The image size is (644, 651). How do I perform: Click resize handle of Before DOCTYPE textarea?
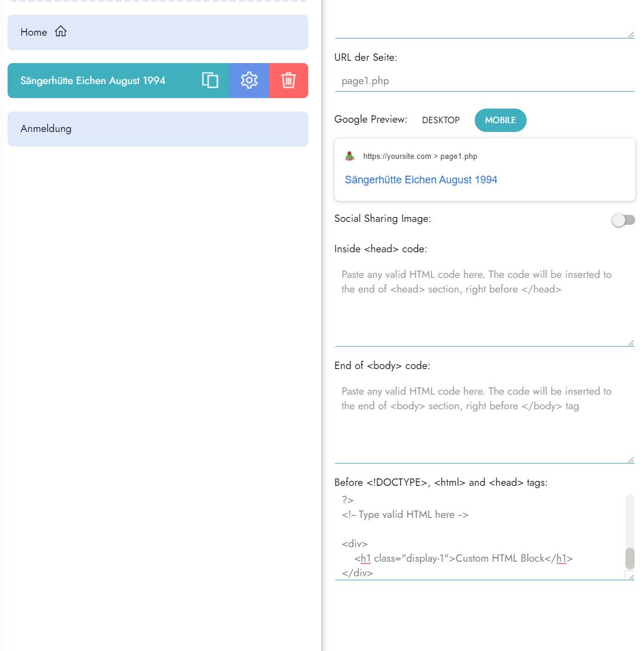tap(629, 576)
